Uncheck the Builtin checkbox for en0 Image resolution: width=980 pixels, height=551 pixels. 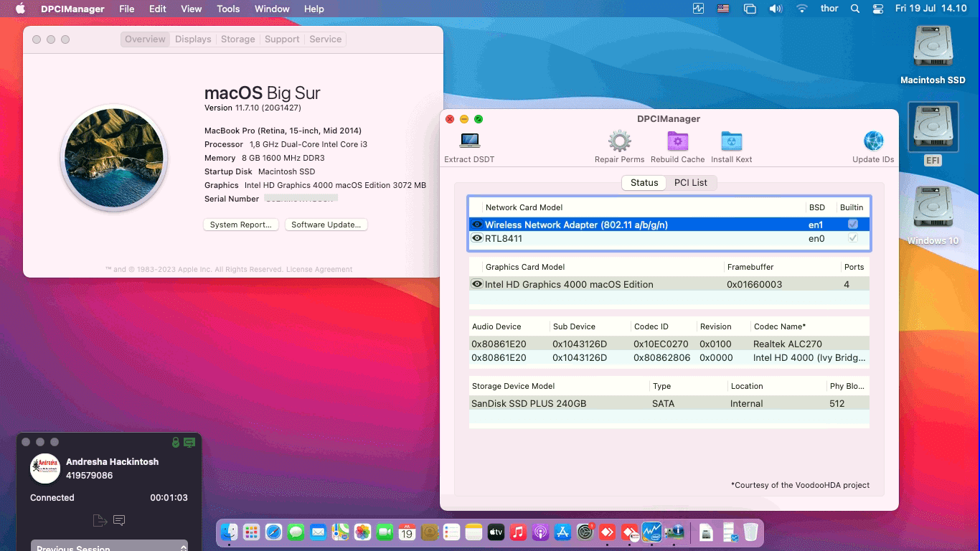pyautogui.click(x=852, y=238)
